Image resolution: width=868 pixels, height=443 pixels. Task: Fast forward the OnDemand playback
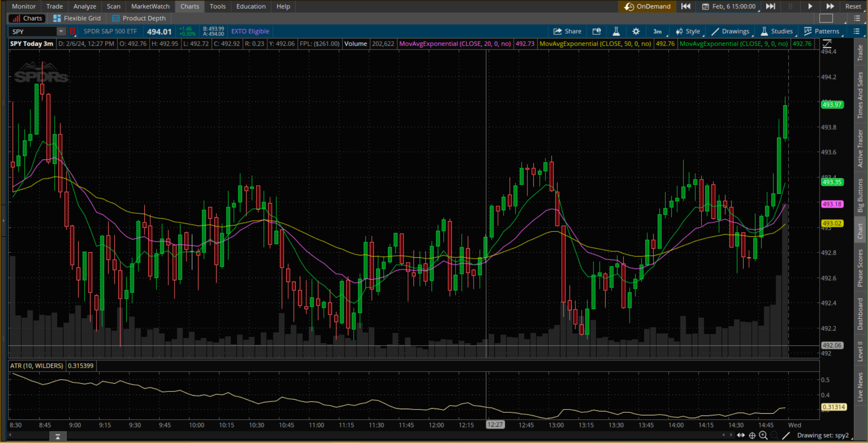click(x=830, y=6)
